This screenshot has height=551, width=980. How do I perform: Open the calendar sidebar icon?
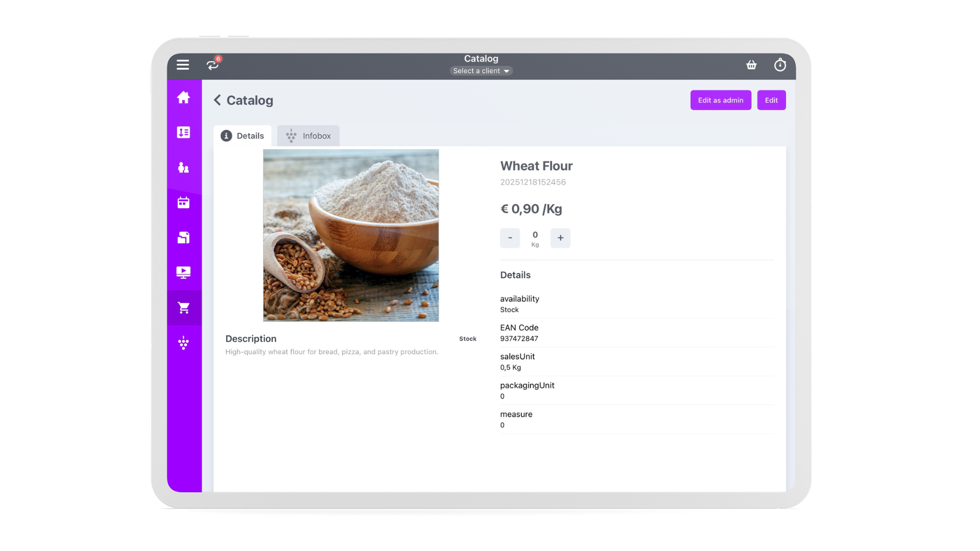(184, 203)
